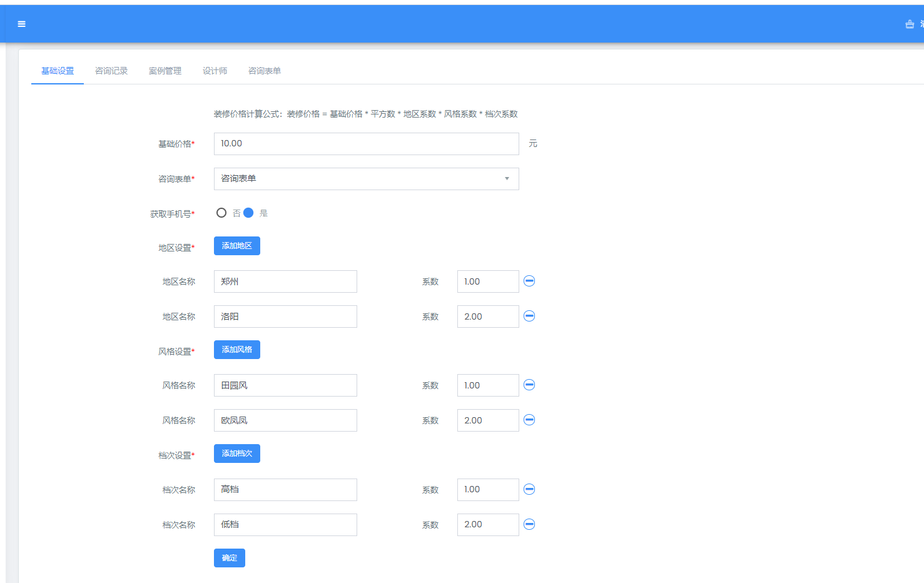Select 否 for 获取手机号
Viewport: 924px width, 583px height.
(221, 213)
